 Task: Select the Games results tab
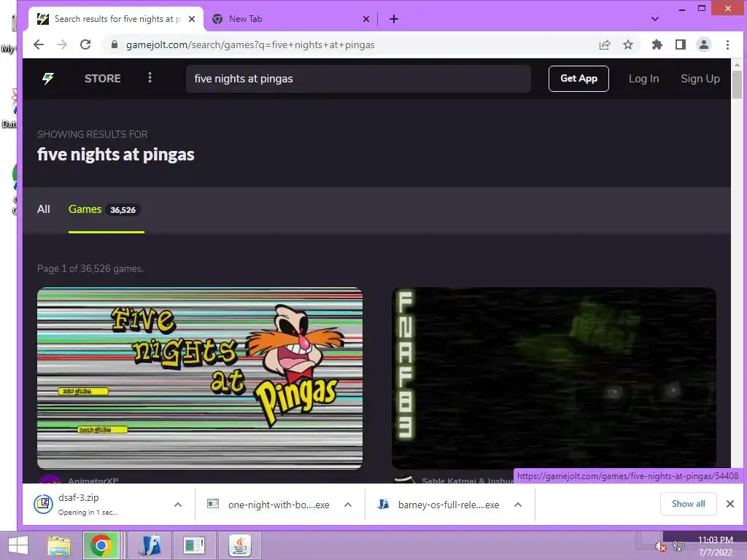(x=106, y=209)
